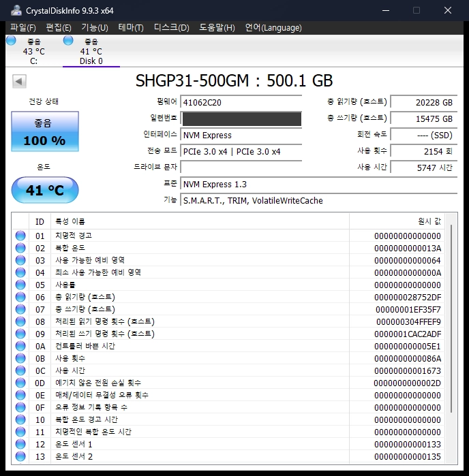The image size is (469, 476).
Task: Click the blue status orb for C: drive
Action: 11,40
